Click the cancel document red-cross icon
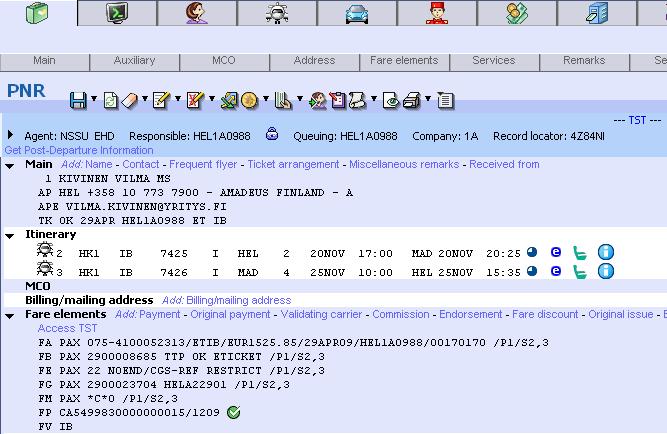 [x=195, y=100]
